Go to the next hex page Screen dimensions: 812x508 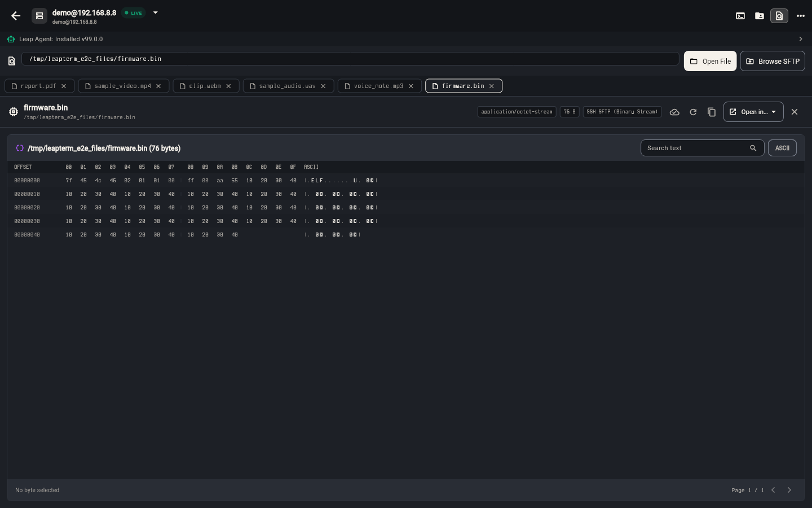pos(789,490)
